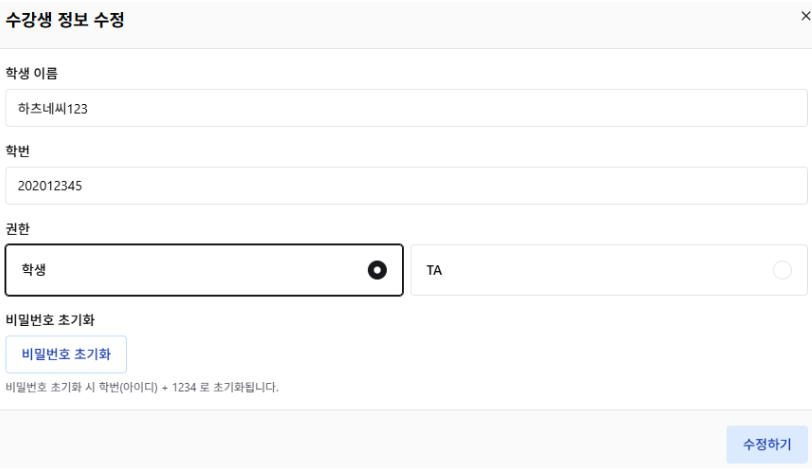812x469 pixels.
Task: Click the 권한 section label
Action: (19, 228)
